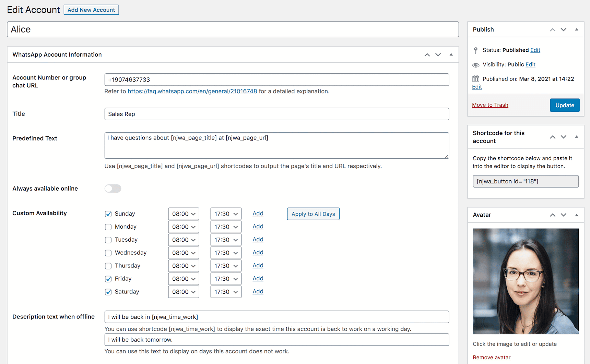The height and width of the screenshot is (364, 590).
Task: Collapse the Avatar panel
Action: click(x=577, y=215)
